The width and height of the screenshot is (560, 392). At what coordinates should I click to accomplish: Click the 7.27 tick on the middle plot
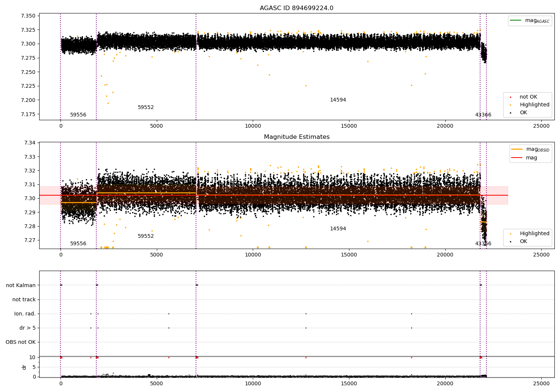click(29, 240)
